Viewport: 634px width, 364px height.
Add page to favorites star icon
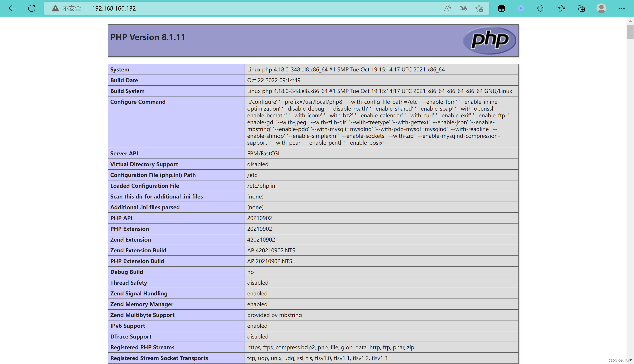click(479, 8)
